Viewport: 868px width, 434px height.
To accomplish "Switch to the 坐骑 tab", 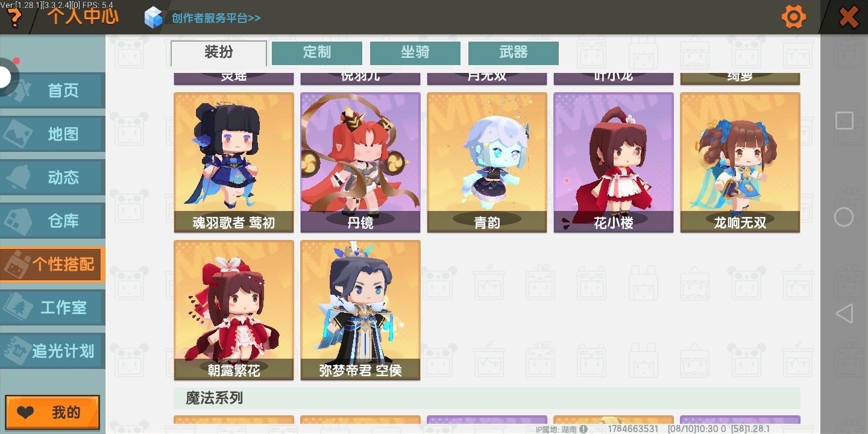I will [415, 53].
